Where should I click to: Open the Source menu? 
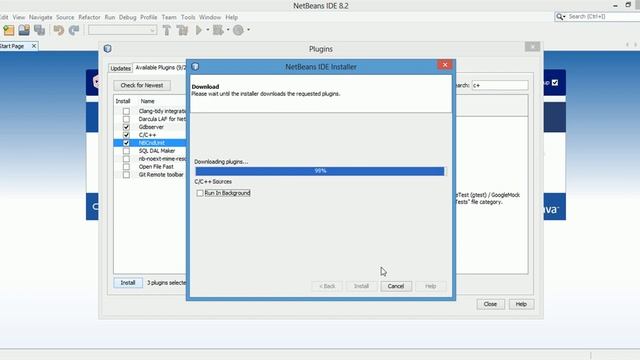[65, 17]
